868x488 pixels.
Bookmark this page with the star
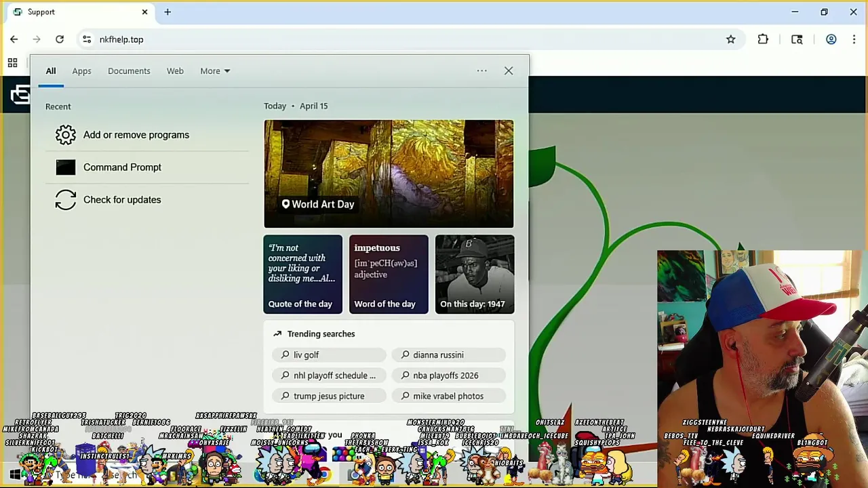731,39
